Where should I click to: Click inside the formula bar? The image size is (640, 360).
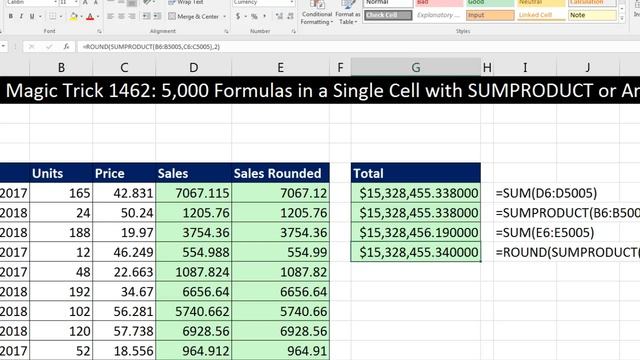[x=358, y=47]
